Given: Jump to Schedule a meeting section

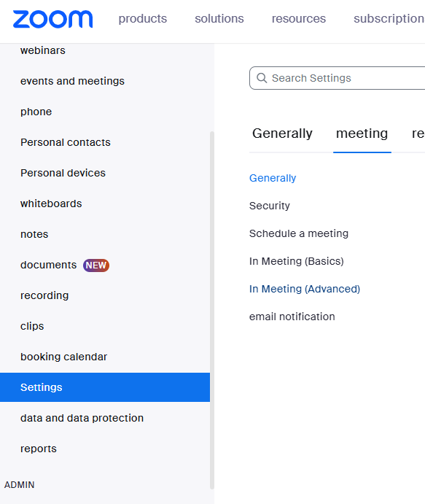Looking at the screenshot, I should coord(299,233).
